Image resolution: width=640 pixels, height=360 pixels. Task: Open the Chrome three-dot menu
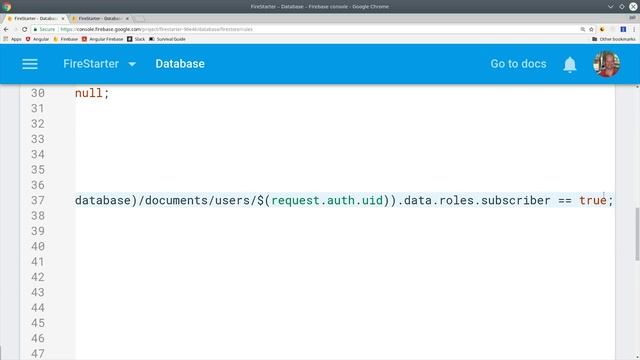(x=634, y=29)
